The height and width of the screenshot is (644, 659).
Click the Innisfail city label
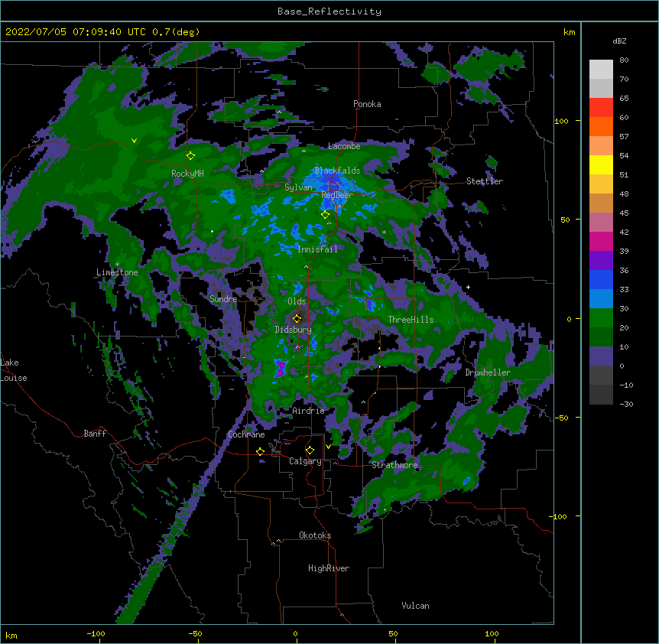317,249
